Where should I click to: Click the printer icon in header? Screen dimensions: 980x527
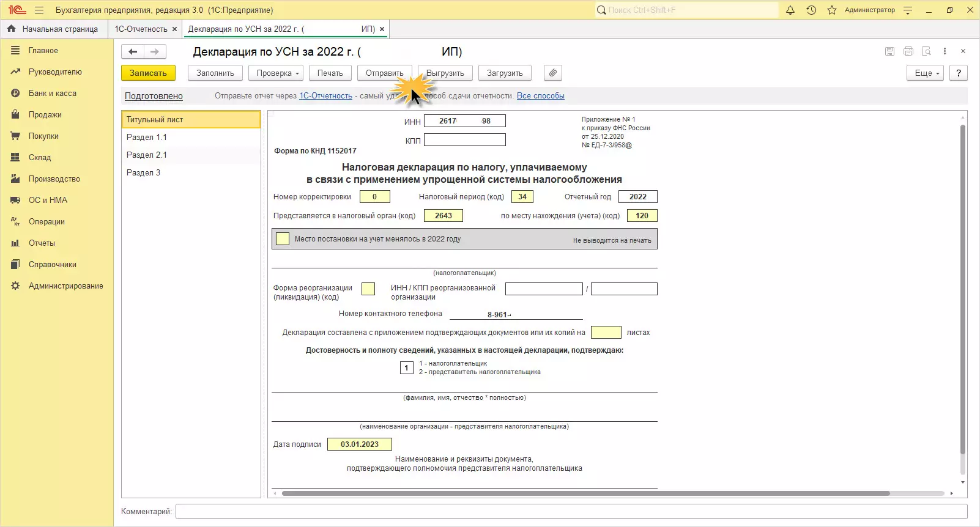(x=908, y=51)
